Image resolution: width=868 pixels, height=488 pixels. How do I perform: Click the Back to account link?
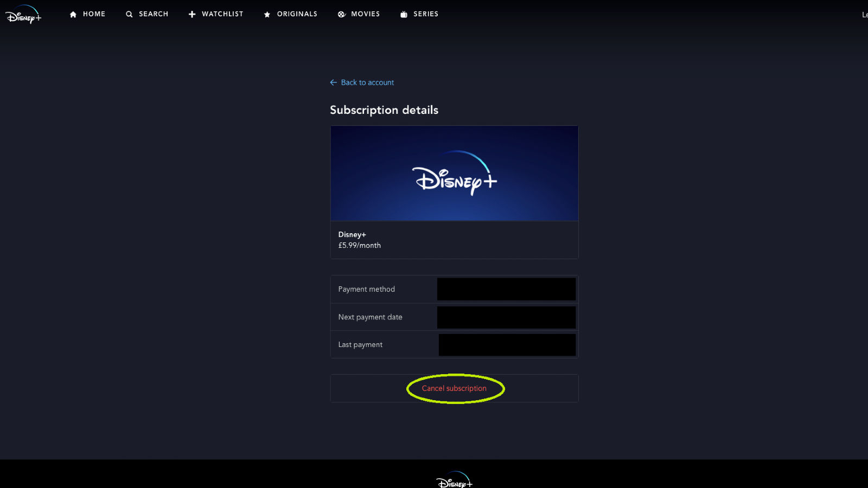(x=367, y=82)
